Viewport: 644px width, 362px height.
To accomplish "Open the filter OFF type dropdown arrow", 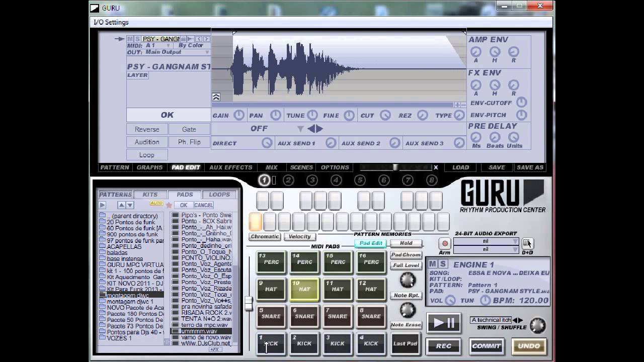I will pos(300,129).
